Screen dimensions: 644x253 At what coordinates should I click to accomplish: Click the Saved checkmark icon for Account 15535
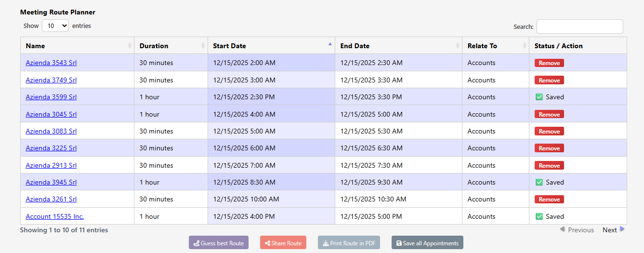tap(539, 216)
